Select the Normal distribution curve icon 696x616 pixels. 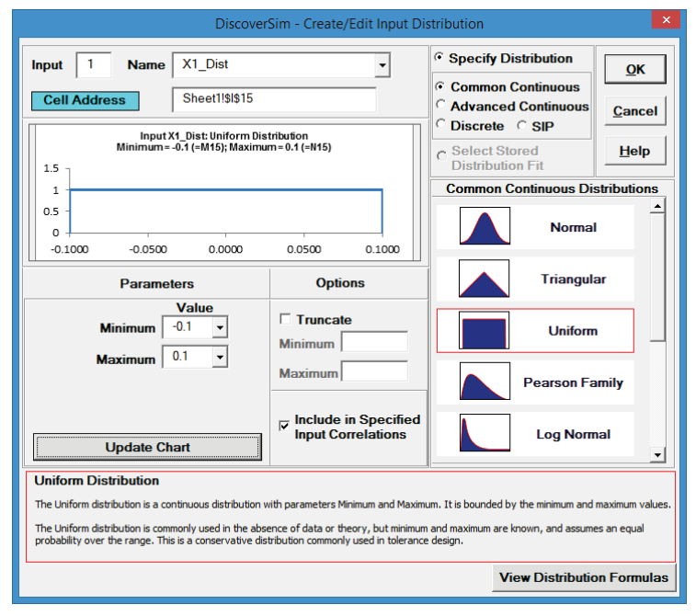(485, 227)
